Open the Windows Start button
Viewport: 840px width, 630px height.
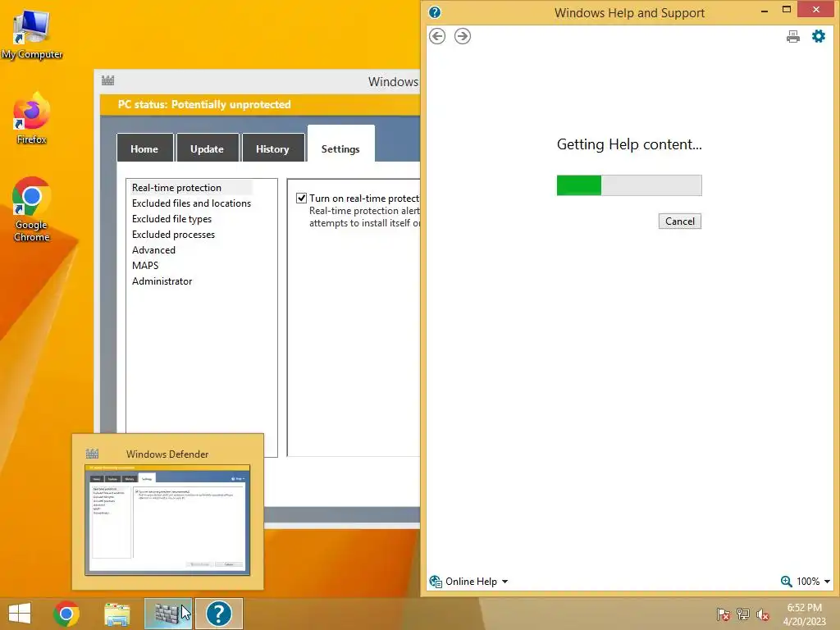(20, 614)
